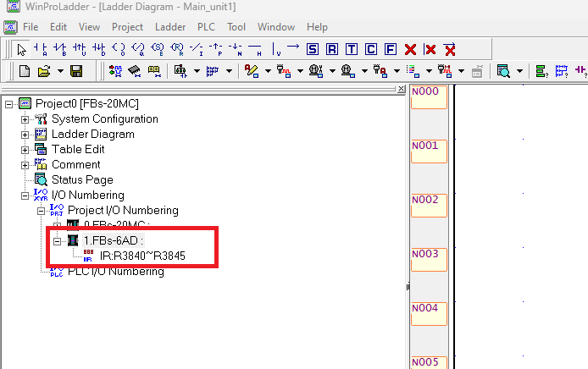Select Status Page in project tree

tap(81, 180)
